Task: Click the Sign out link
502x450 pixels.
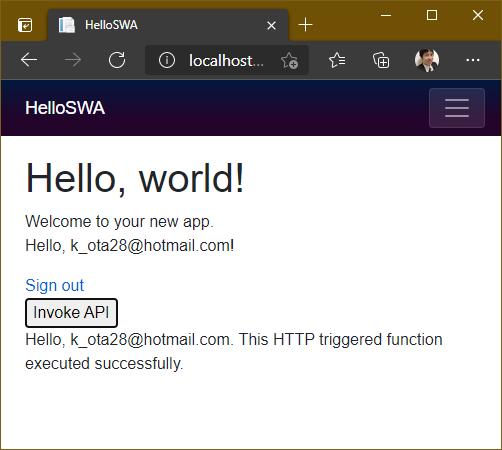Action: point(55,285)
